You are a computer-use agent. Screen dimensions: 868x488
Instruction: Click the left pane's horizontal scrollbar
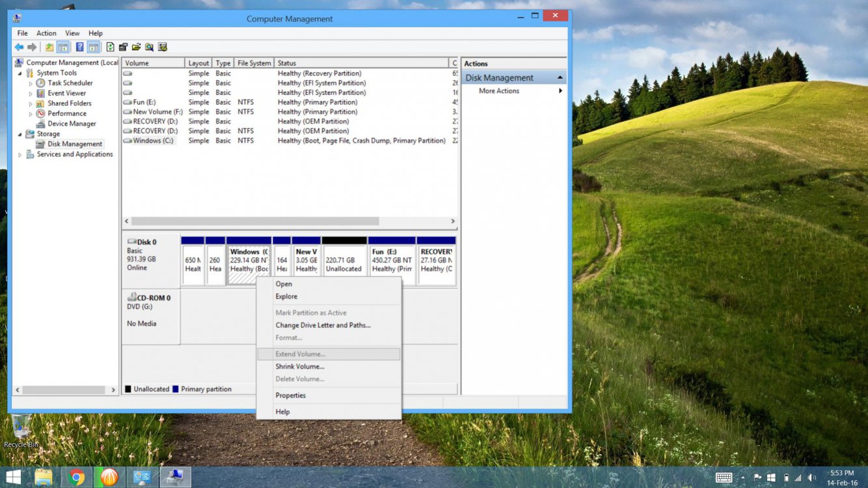tap(64, 390)
